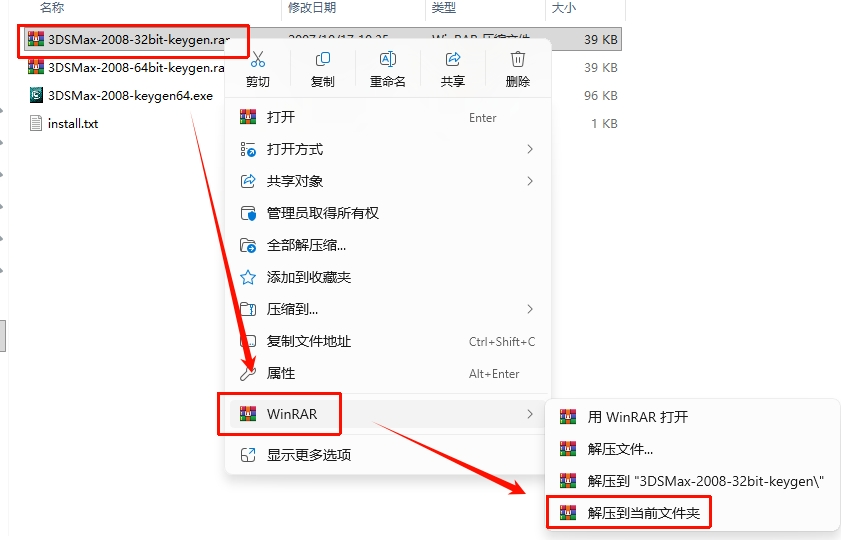Image resolution: width=841 pixels, height=540 pixels.
Task: Choose 显示更多选项 at menu bottom
Action: click(387, 455)
